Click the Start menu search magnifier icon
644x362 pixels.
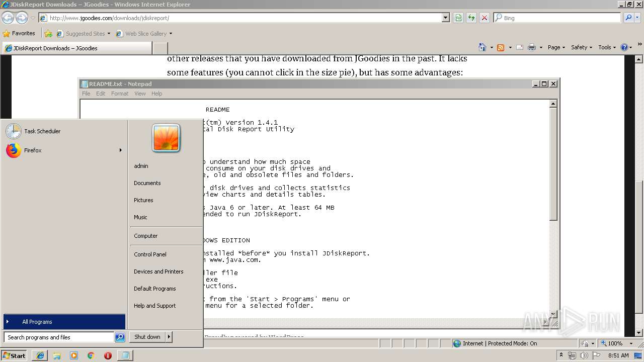click(x=120, y=337)
